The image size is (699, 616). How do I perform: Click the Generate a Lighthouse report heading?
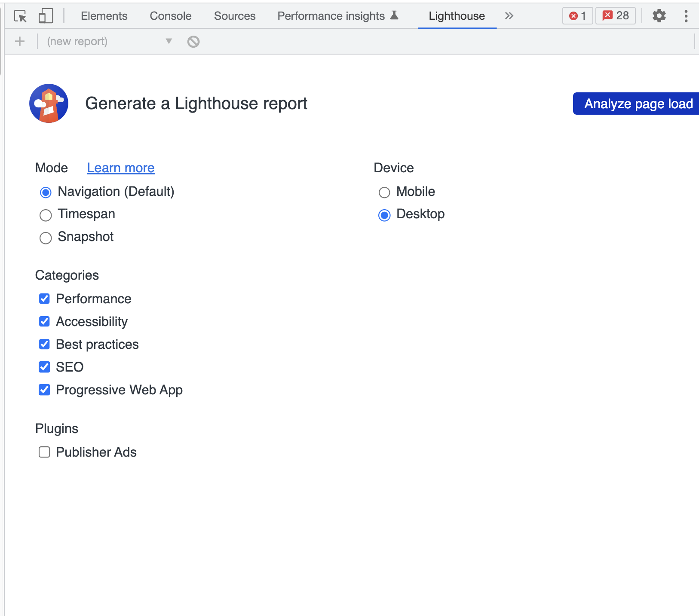coord(196,104)
